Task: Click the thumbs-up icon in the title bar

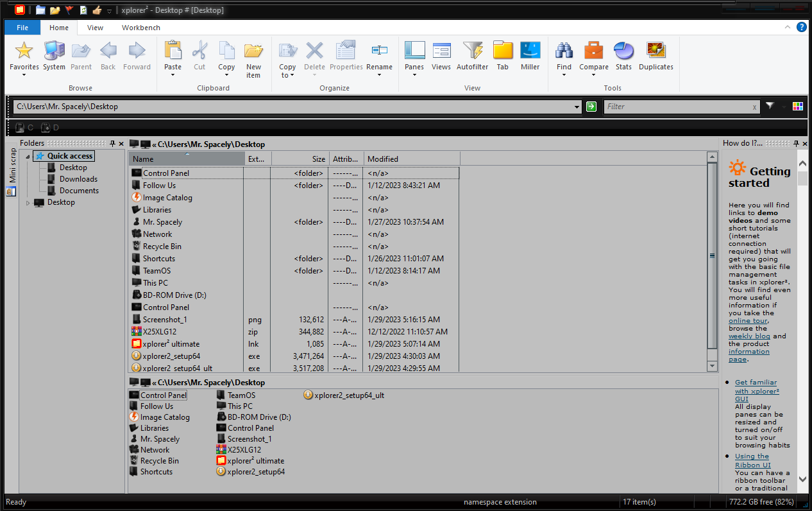Action: [x=97, y=10]
